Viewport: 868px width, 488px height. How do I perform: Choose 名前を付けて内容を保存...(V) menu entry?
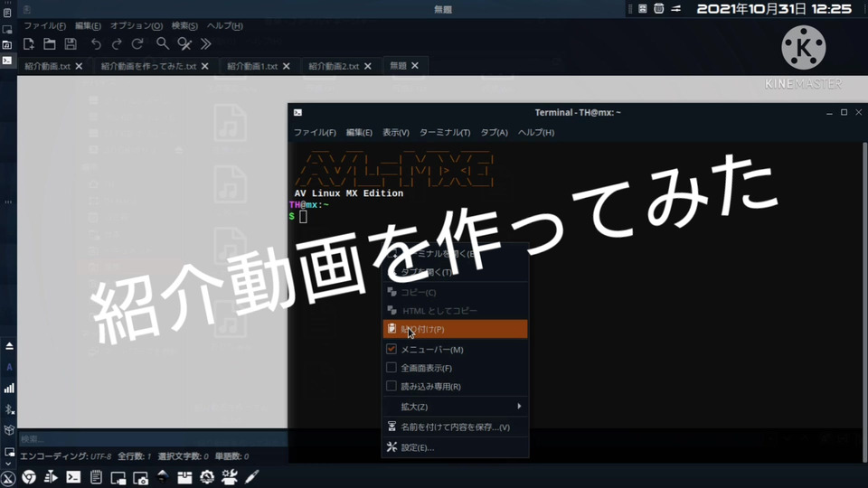[455, 427]
